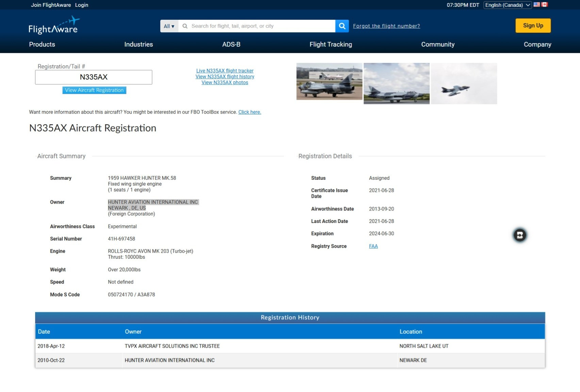580x392 pixels.
Task: Open the Flight Tracking menu
Action: pos(331,44)
